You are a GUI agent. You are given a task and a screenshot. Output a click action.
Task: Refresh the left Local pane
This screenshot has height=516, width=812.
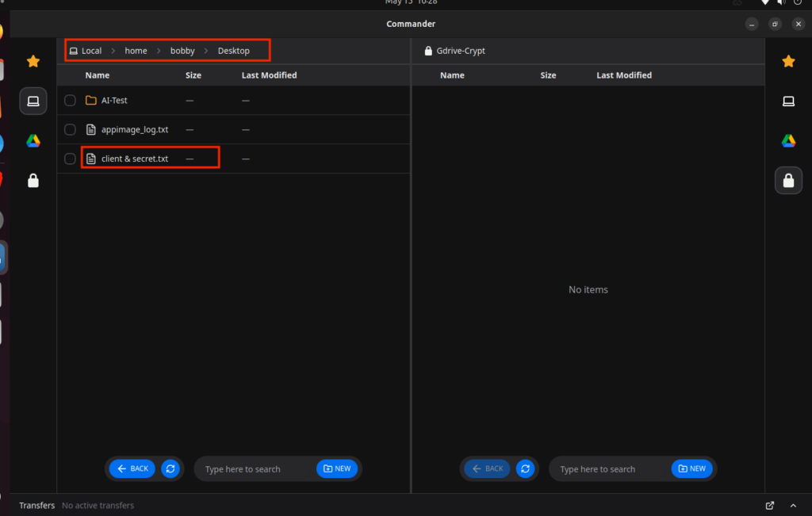(x=170, y=469)
